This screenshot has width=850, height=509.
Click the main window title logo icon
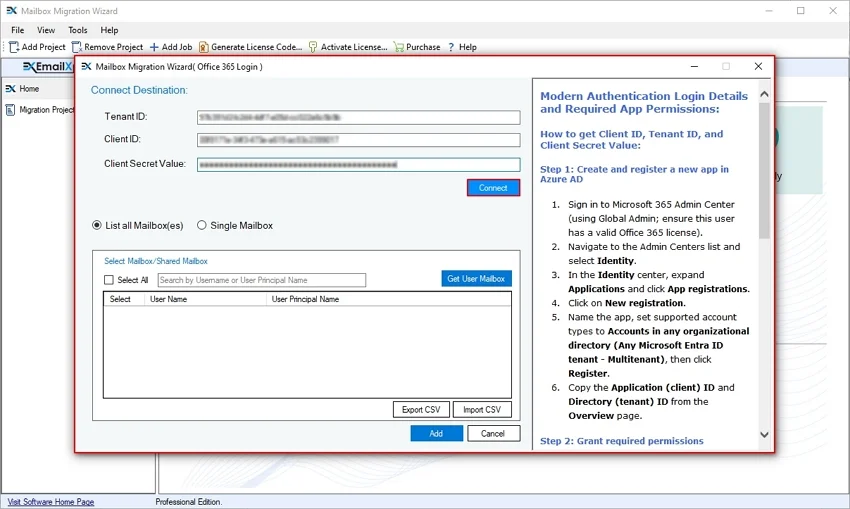click(x=11, y=10)
